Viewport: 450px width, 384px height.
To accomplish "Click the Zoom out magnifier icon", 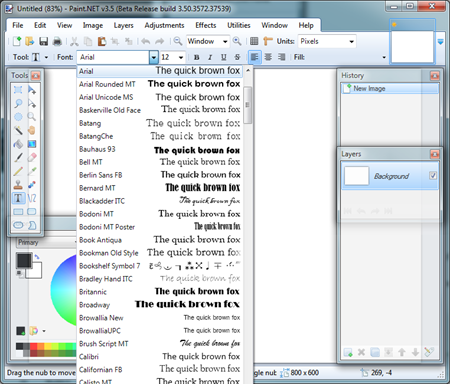I will (178, 41).
